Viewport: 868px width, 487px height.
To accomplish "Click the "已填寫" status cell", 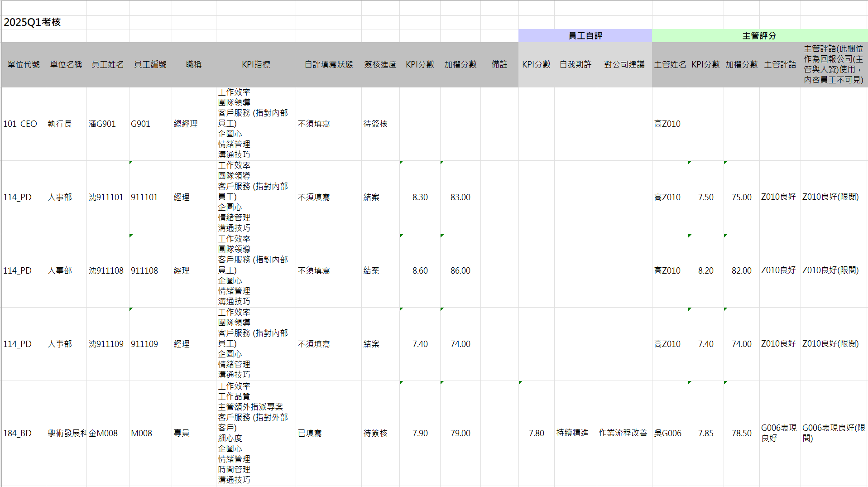I will tap(310, 433).
